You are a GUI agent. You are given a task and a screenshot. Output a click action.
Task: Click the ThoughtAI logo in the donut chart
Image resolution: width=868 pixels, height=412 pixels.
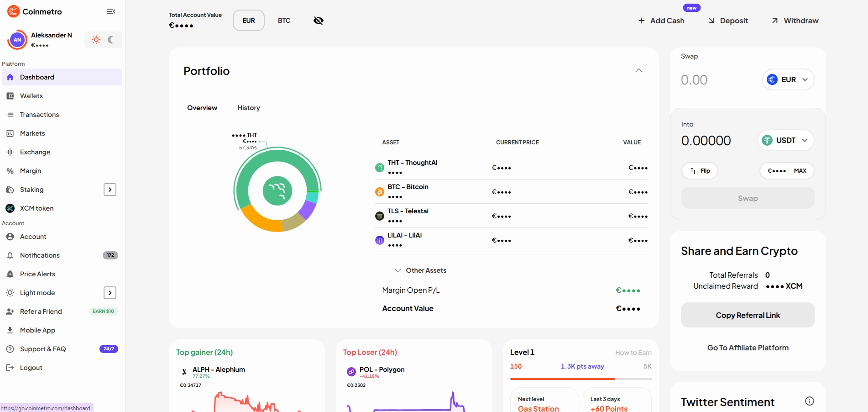tap(277, 190)
